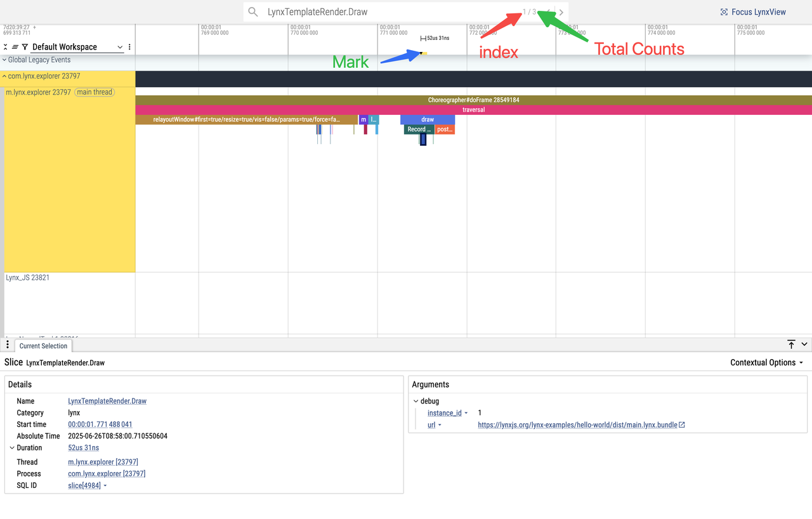Select the Choreographer#doFrame 28549184 slice
Screen dimensions: 812x519
(473, 100)
